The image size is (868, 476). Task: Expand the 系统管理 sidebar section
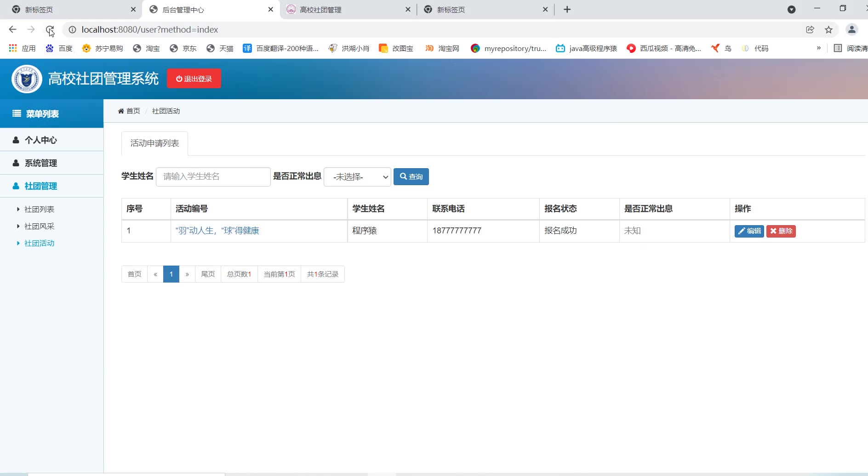(41, 163)
